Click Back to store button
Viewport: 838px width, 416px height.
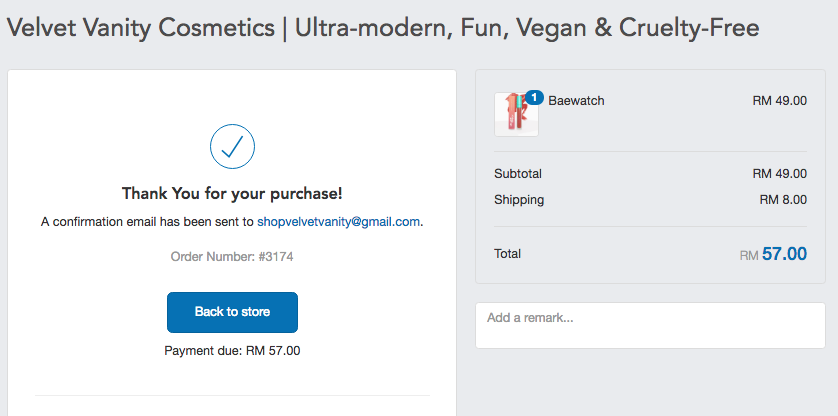(x=232, y=312)
